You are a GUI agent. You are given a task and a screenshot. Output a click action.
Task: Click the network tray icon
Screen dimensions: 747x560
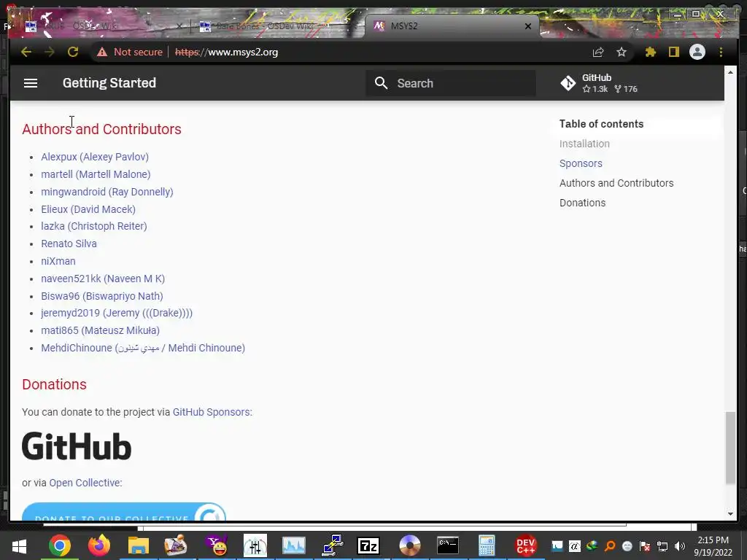[x=662, y=546]
